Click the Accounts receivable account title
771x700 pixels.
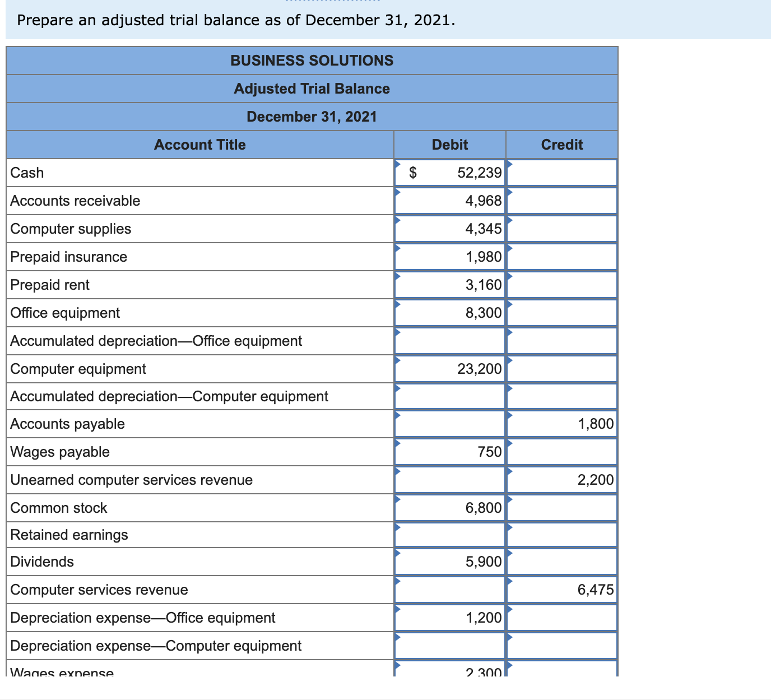coord(75,201)
